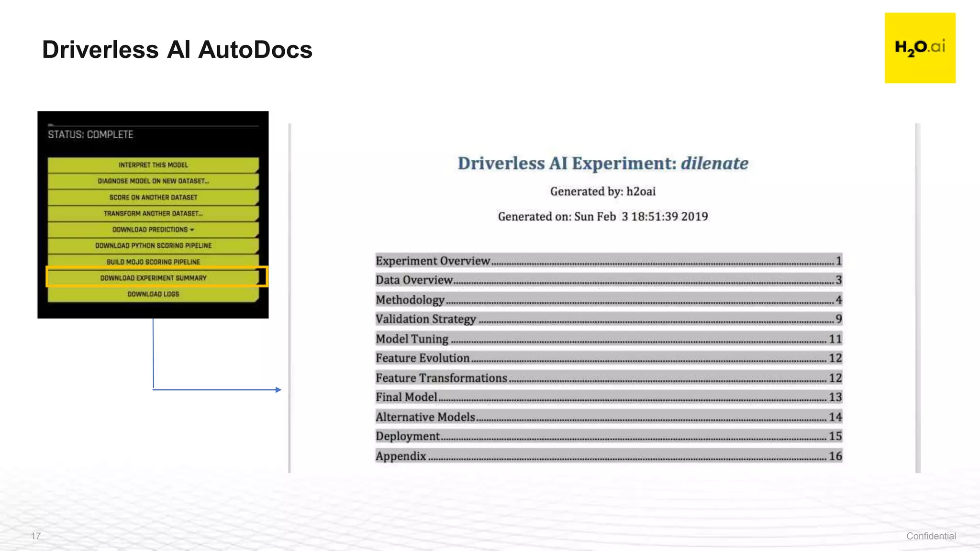Screen dimensions: 980x551
Task: Jump to Validation Strategy section
Action: 609,319
